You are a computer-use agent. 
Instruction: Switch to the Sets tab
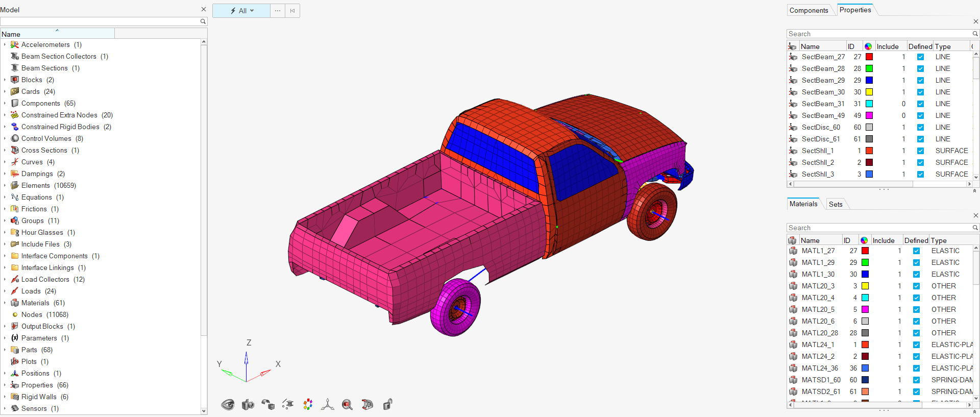[836, 204]
